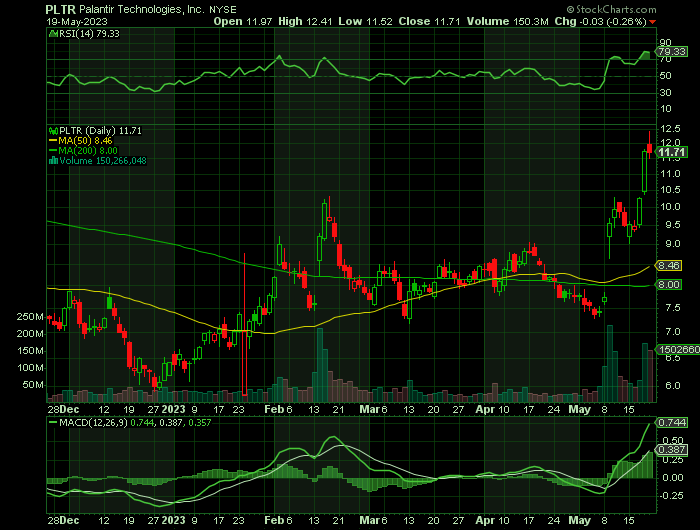This screenshot has width=700, height=530.
Task: Click the yellow MA(50) legend line marker
Action: click(x=53, y=141)
